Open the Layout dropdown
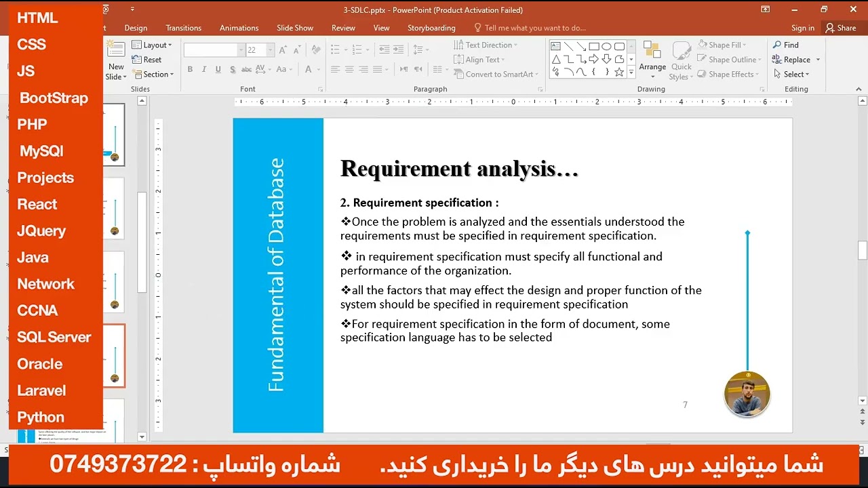 pos(152,45)
